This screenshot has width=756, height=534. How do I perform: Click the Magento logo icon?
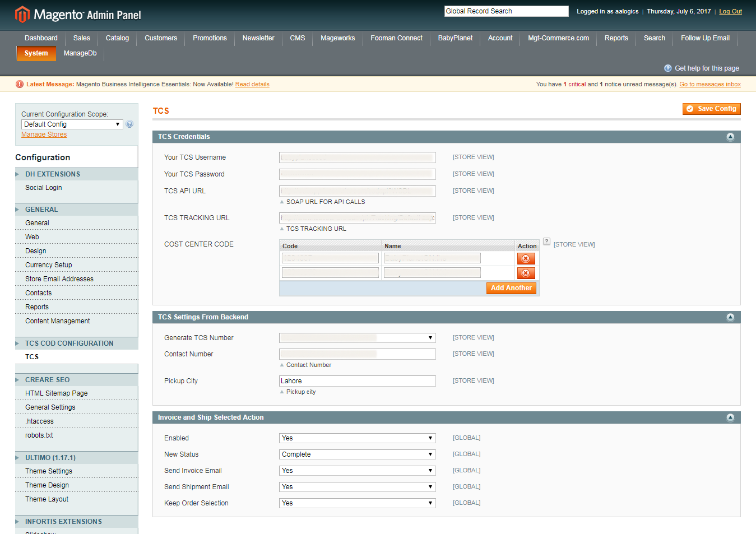pyautogui.click(x=22, y=15)
